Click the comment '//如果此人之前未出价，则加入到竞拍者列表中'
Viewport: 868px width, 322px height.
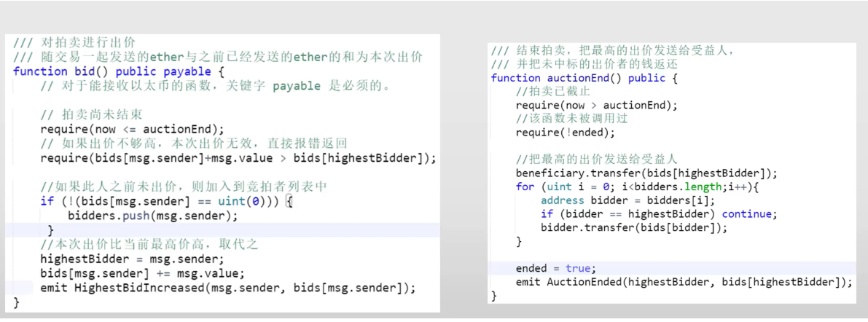(184, 187)
